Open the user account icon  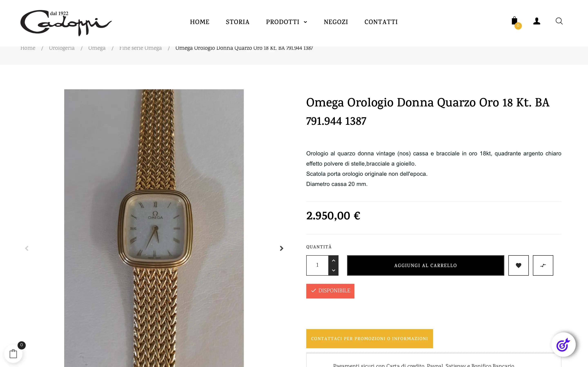click(537, 21)
